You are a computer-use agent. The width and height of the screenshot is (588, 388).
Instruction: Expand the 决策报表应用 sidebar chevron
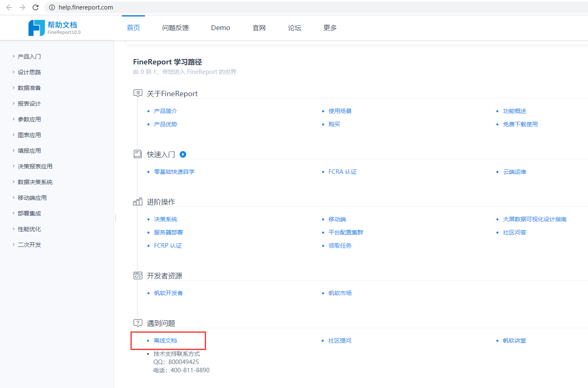pyautogui.click(x=13, y=166)
